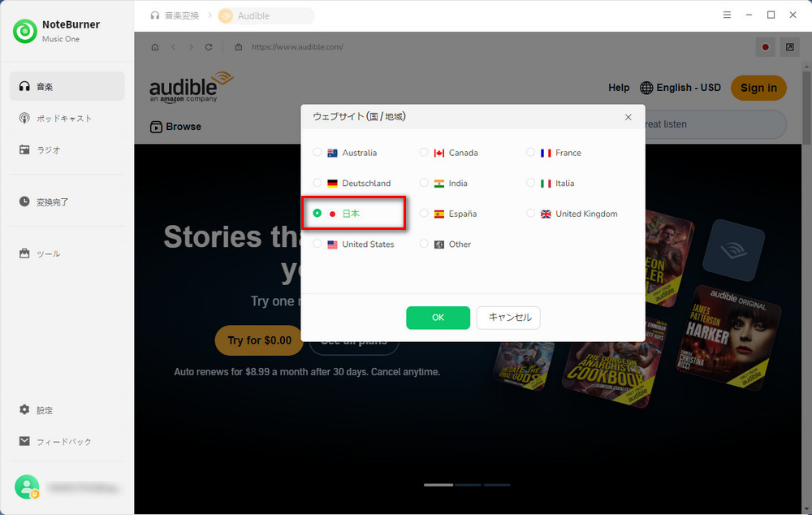This screenshot has width=812, height=515.
Task: Navigate forward in embedded browser
Action: [191, 46]
